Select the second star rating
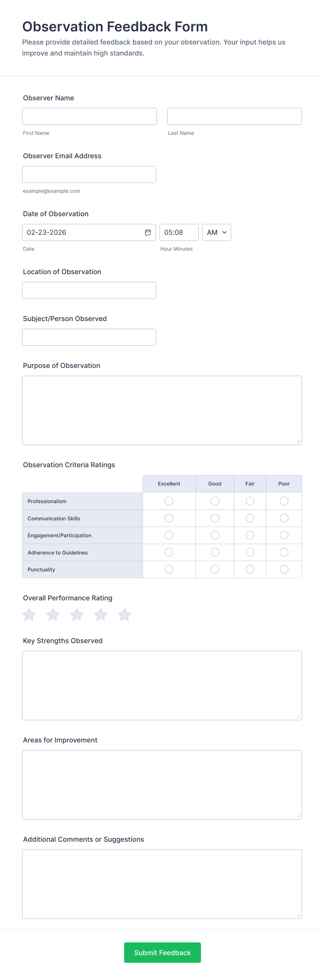321x980 pixels. (x=53, y=615)
